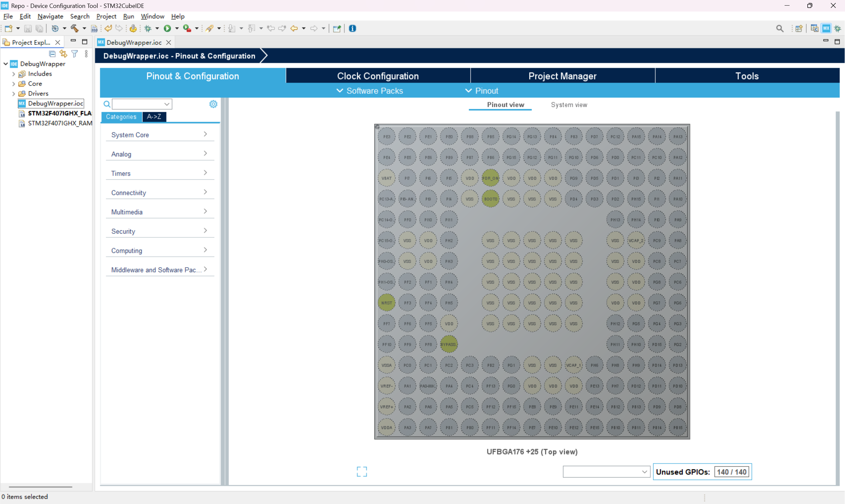This screenshot has width=845, height=504.
Task: Open the Project menu
Action: tap(106, 16)
